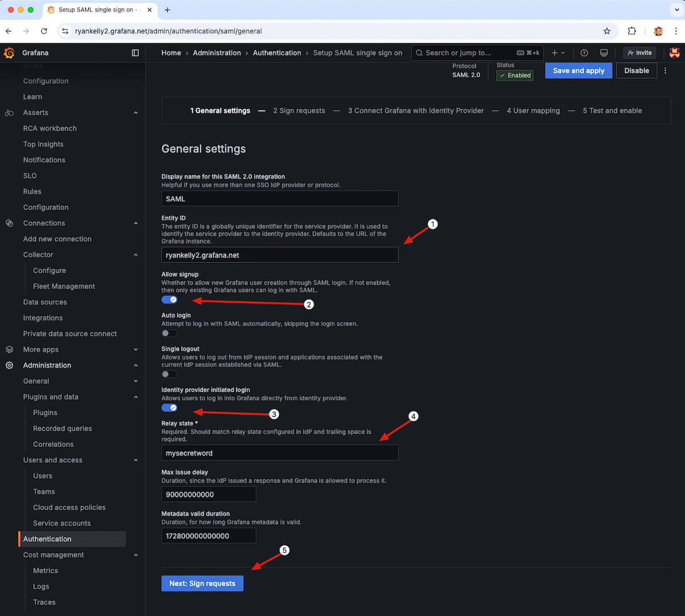Open the plus new menu icon
Viewport: 685px width, 616px height.
(x=558, y=52)
